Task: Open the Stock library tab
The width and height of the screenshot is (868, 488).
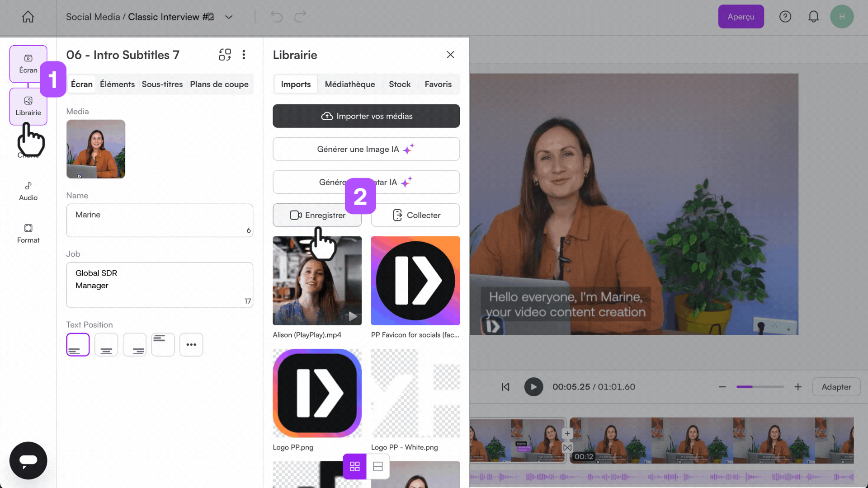Action: click(400, 84)
